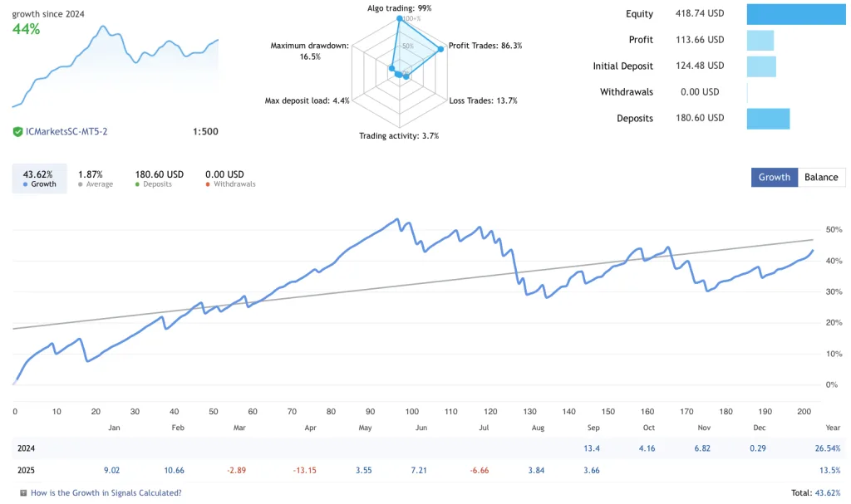Click the verified badge next to ICMarketsSC-MT5-2
The width and height of the screenshot is (851, 504).
[x=17, y=131]
